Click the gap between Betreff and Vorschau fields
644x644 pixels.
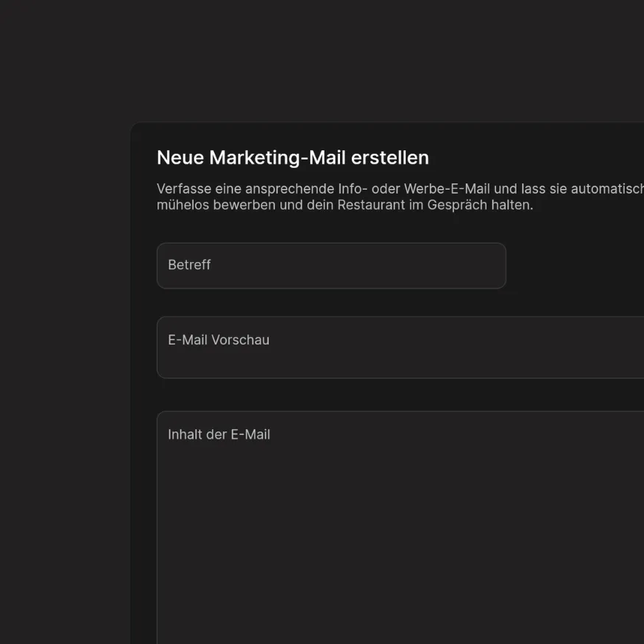[331, 302]
